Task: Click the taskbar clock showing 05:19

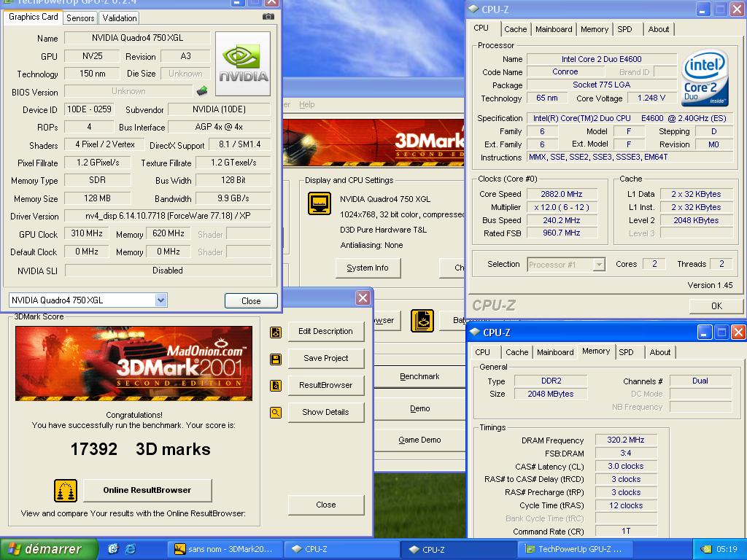Action: [727, 550]
